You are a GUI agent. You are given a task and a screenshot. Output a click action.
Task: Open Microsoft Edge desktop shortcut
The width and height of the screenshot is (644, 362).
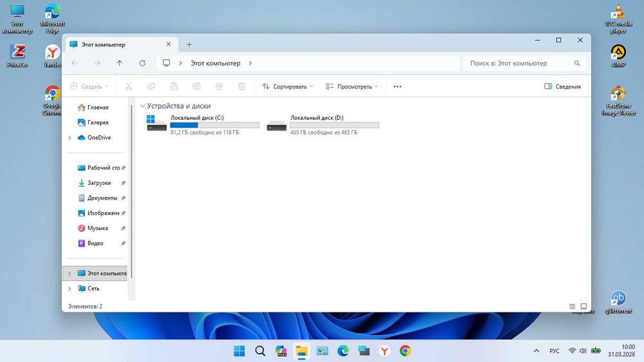click(52, 19)
